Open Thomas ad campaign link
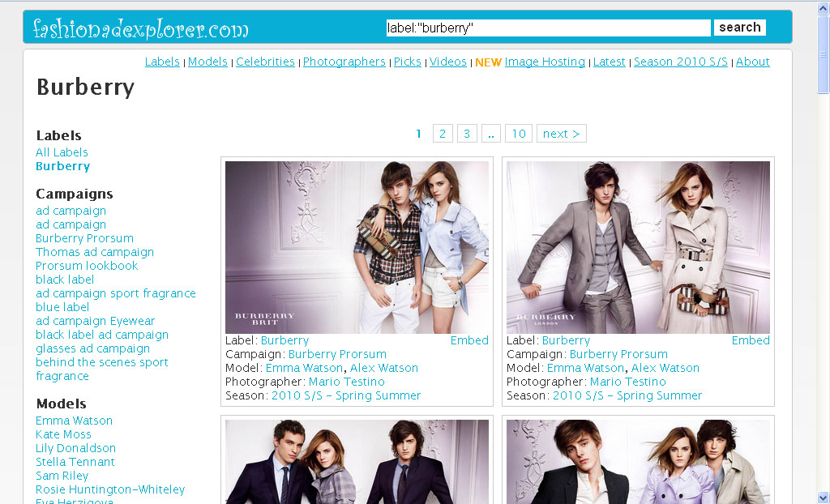The width and height of the screenshot is (830, 504). [x=95, y=252]
